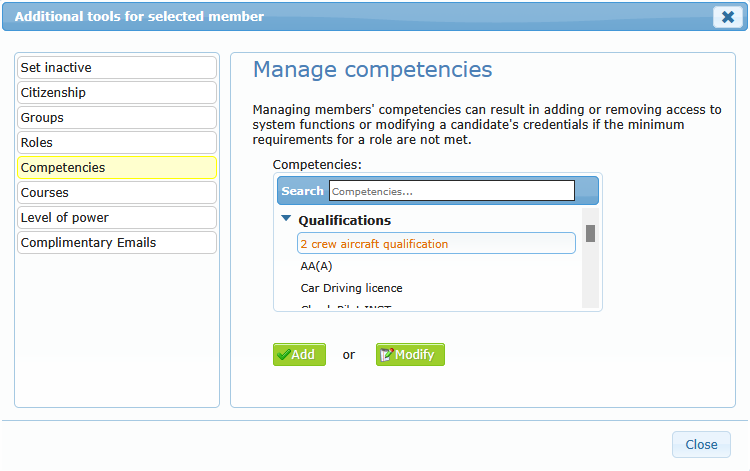Select 2 crew aircraft qualification
Image resolution: width=750 pixels, height=471 pixels.
coord(436,244)
